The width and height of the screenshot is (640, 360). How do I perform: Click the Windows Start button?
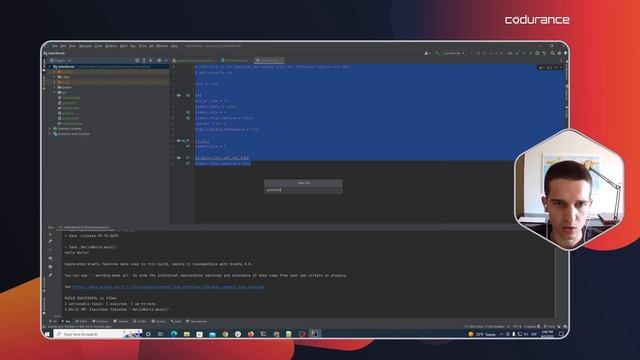click(x=47, y=334)
